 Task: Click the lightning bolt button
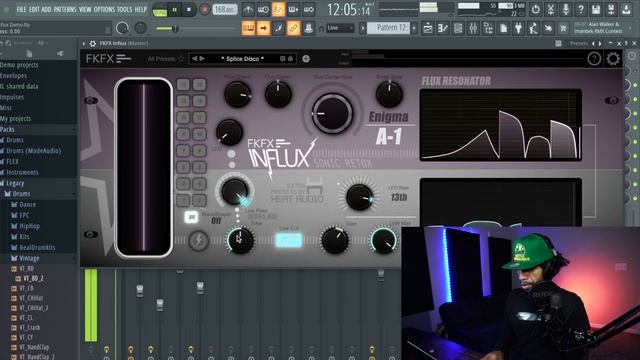198,240
